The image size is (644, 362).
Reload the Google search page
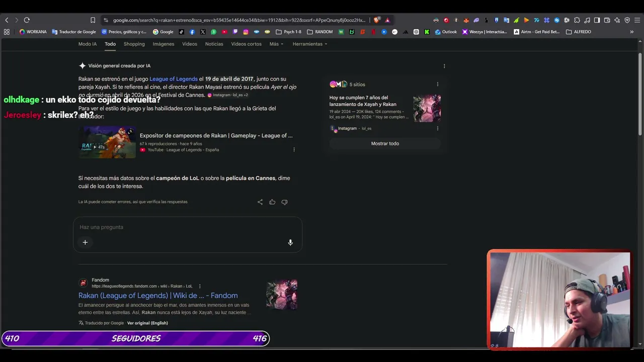pyautogui.click(x=27, y=20)
